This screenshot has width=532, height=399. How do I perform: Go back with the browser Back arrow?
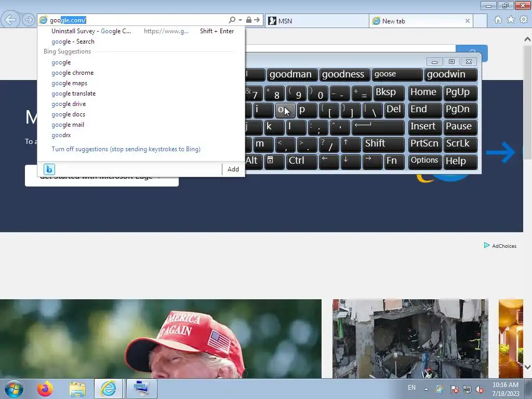point(10,20)
